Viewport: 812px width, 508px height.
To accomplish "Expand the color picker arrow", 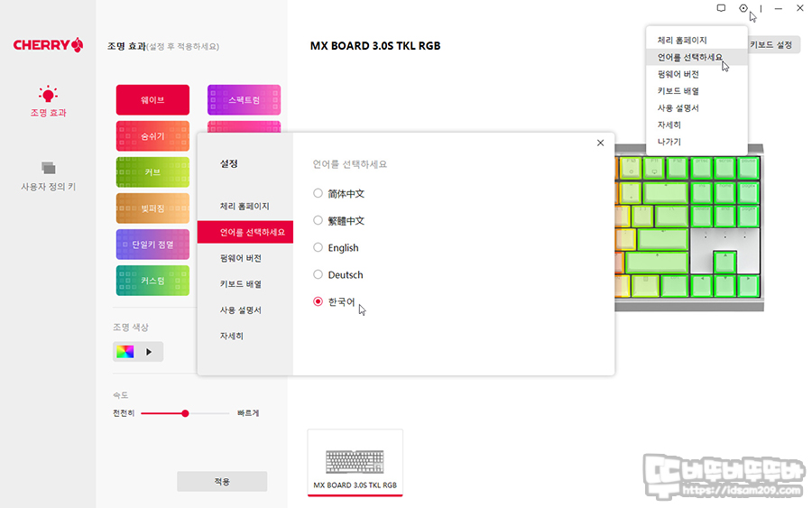I will click(x=149, y=352).
